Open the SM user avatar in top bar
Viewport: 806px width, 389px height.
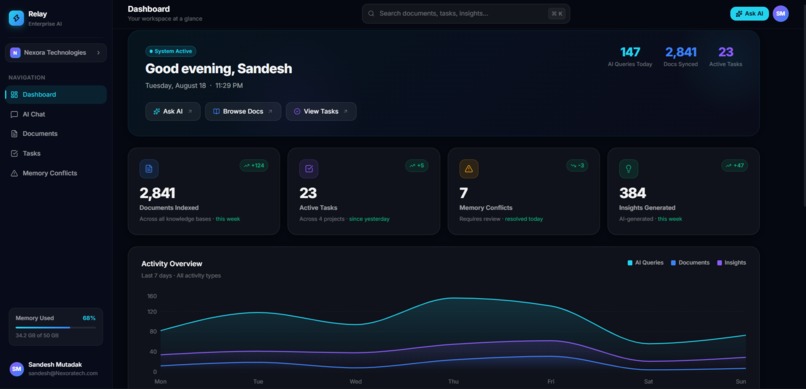click(781, 14)
